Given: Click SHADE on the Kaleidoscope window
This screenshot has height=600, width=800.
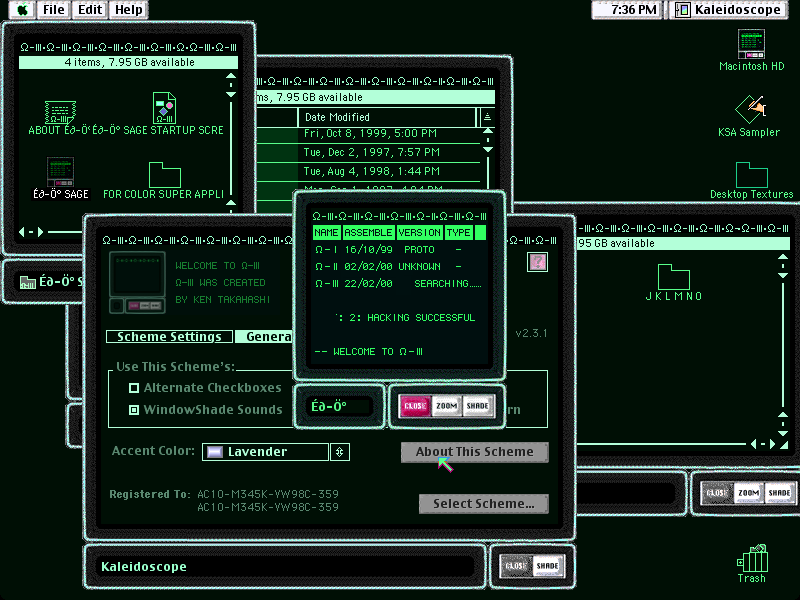Looking at the screenshot, I should point(547,566).
